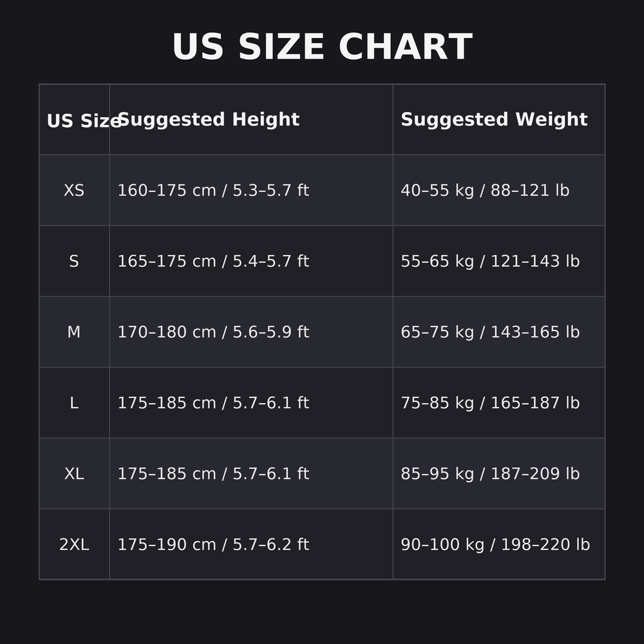Click the US SIZE CHART title
The image size is (644, 644).
[322, 48]
